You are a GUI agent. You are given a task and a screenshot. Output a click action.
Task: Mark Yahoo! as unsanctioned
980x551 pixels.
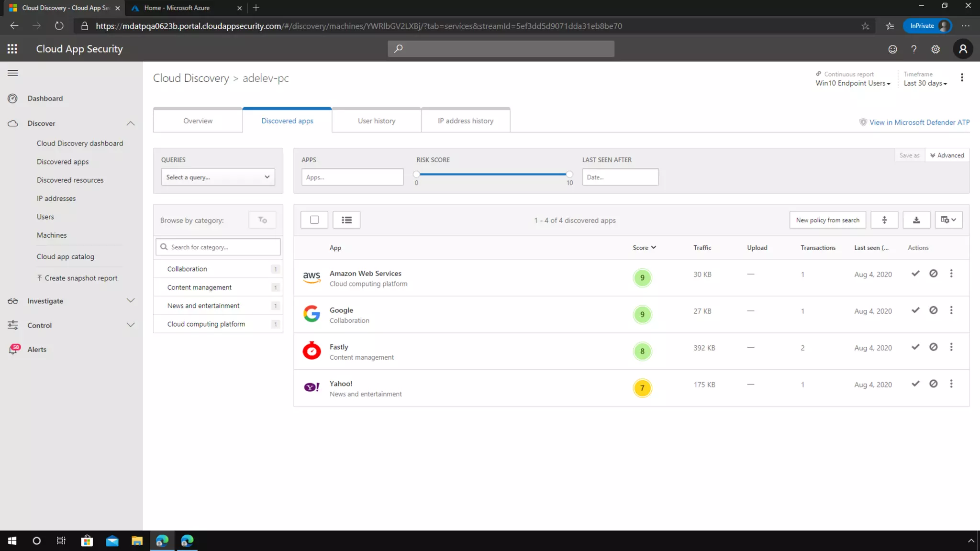click(x=933, y=384)
